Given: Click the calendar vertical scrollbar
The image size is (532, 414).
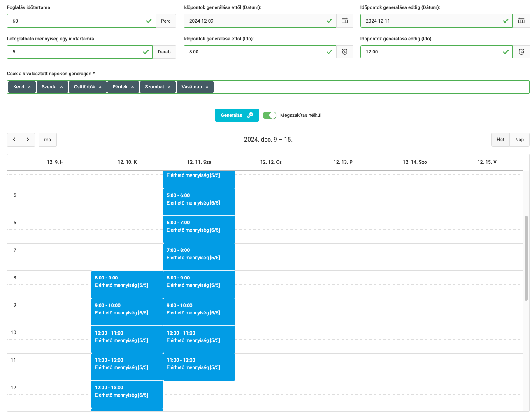Looking at the screenshot, I should 526,258.
